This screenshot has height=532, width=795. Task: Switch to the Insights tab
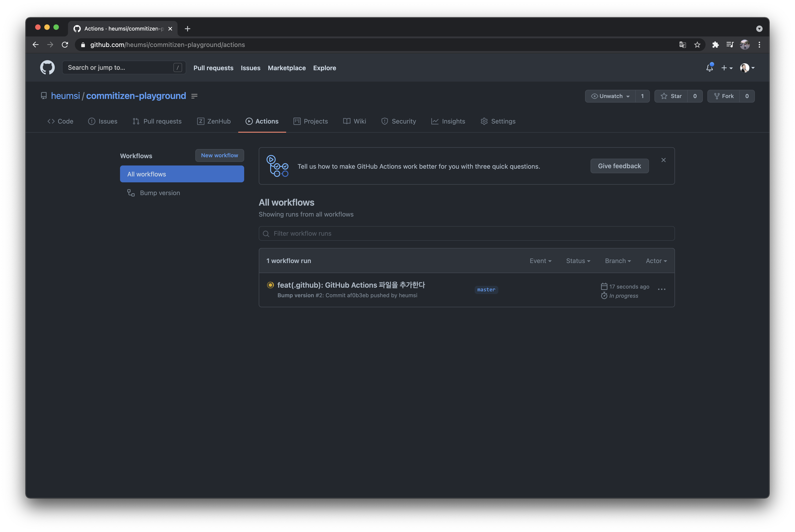pyautogui.click(x=448, y=121)
